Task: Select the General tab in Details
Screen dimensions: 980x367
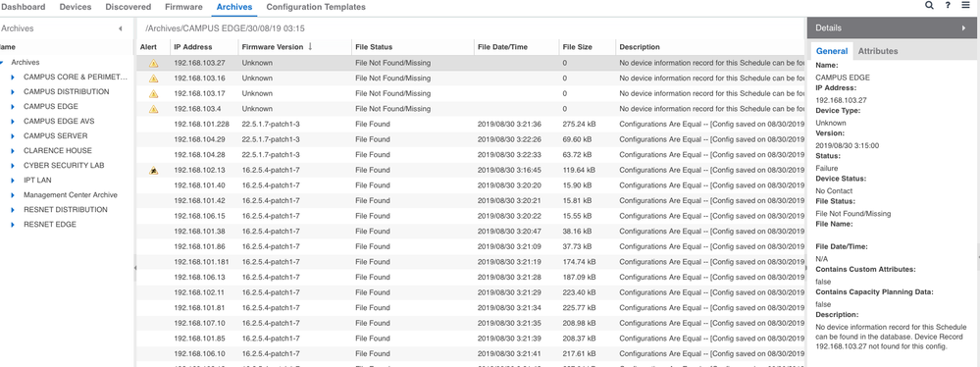Action: [x=832, y=51]
